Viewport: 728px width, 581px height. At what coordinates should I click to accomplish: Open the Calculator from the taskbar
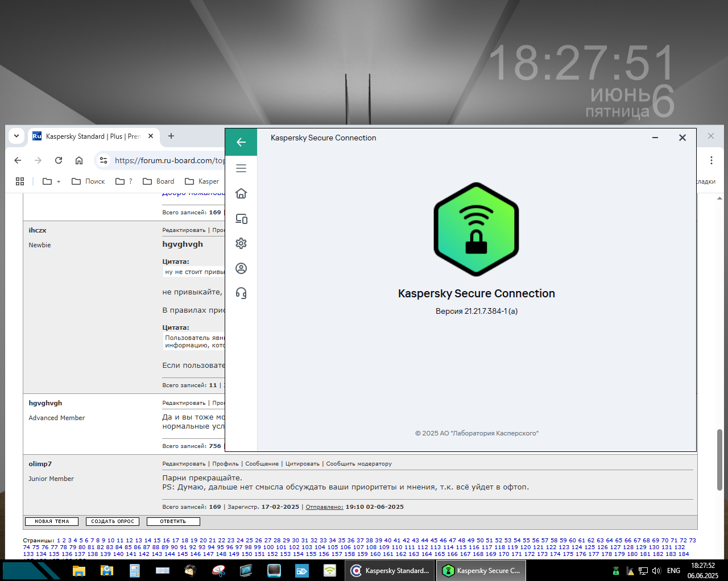[135, 570]
